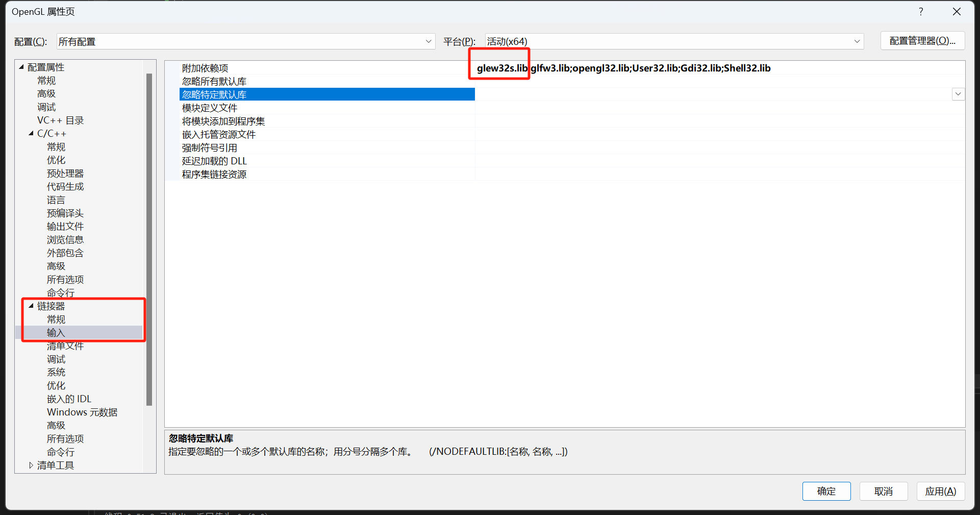Open the 系统 page

56,373
